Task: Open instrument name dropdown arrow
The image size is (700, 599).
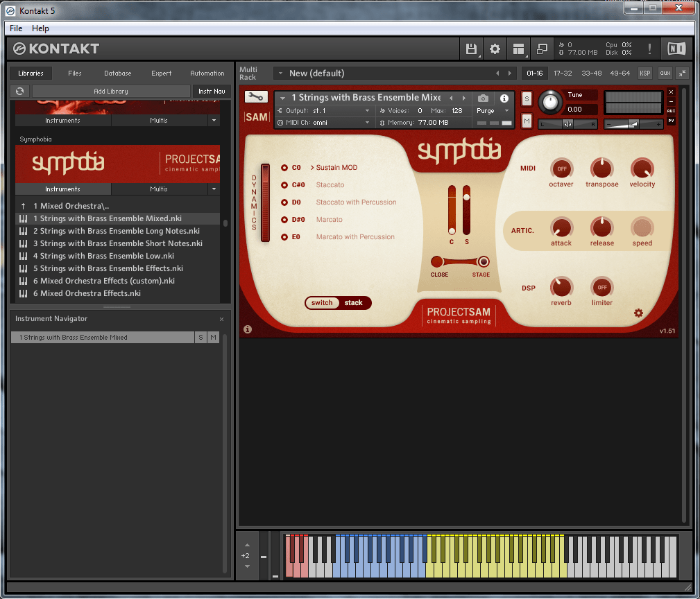Action: point(282,98)
